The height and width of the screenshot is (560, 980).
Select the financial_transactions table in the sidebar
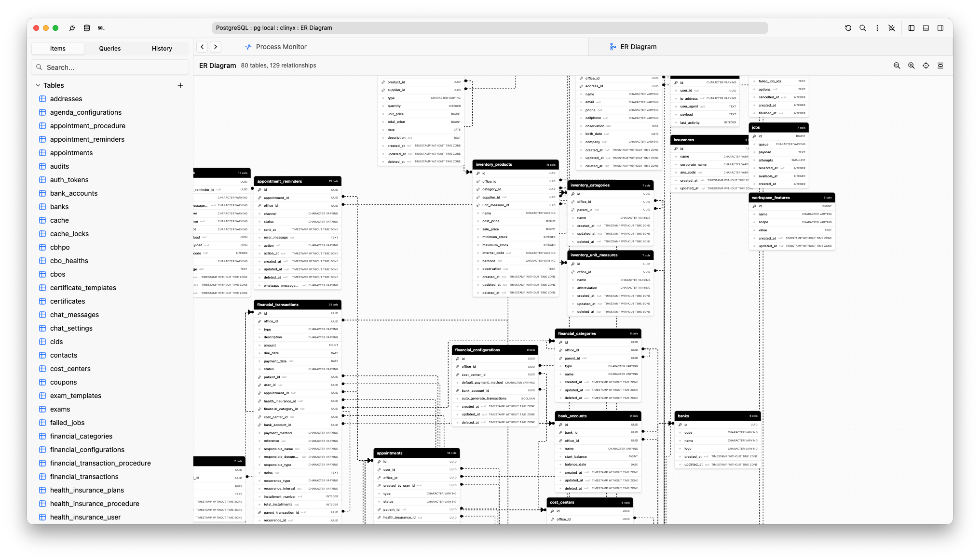click(84, 477)
